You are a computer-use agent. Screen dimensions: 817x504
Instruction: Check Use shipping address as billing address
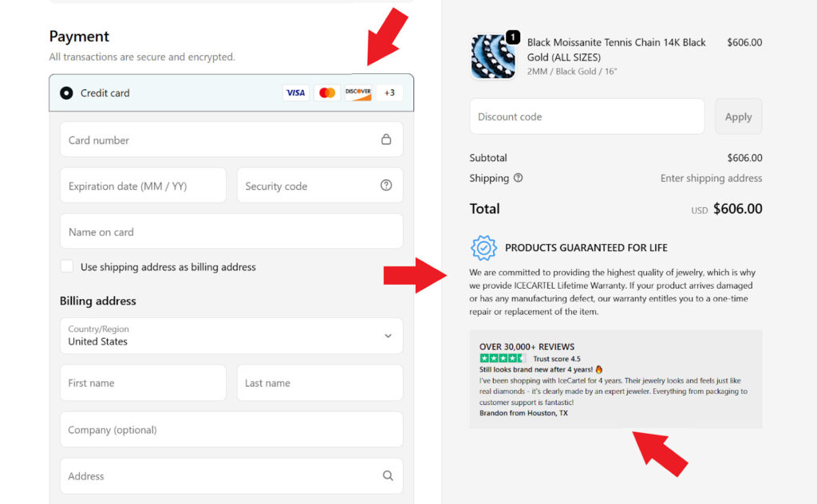coord(67,266)
